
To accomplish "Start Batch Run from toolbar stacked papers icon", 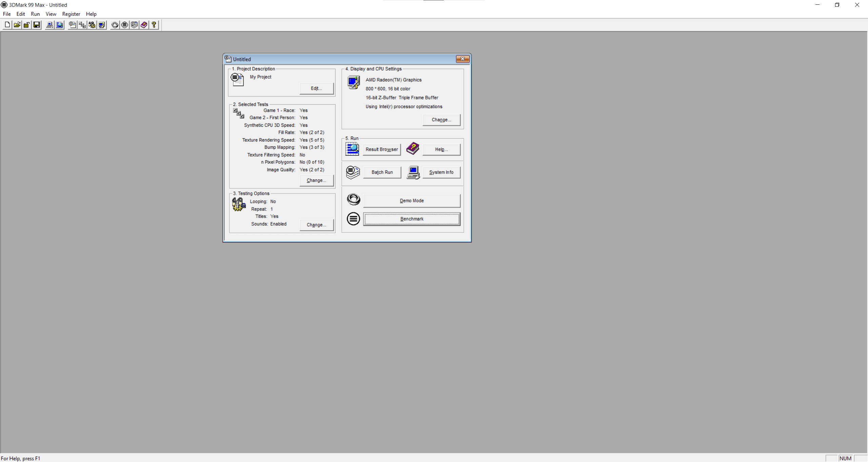I will pyautogui.click(x=134, y=25).
